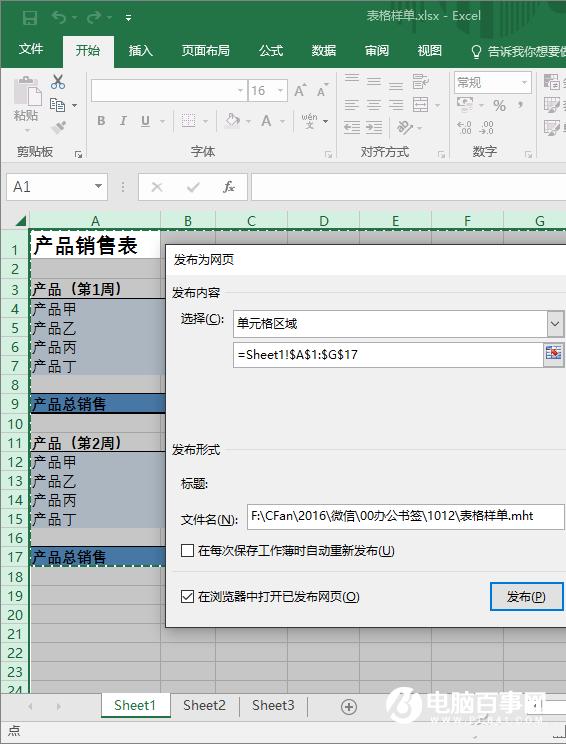Click the Copy icon in clipboard group

click(57, 105)
